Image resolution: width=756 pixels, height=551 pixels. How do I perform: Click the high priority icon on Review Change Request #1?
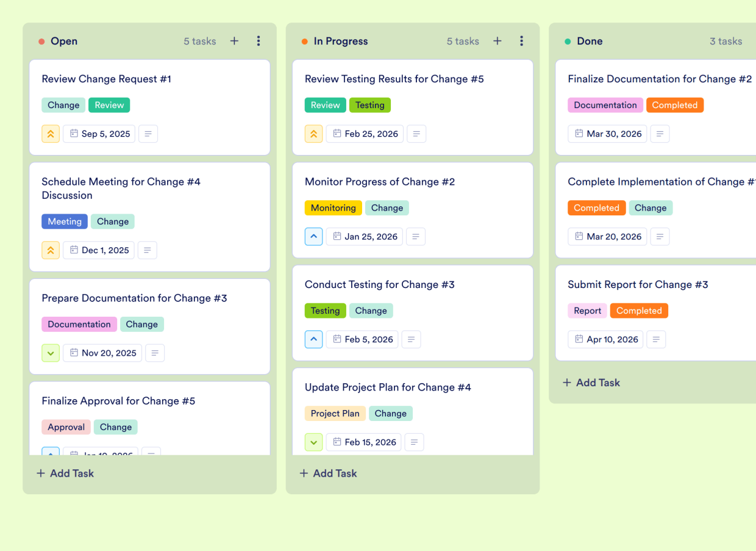point(51,134)
